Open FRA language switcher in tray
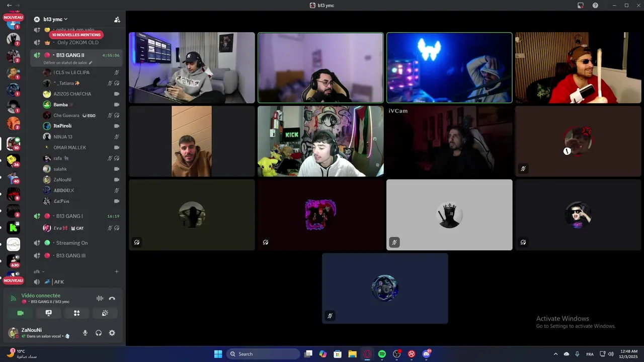The height and width of the screenshot is (362, 644). (x=590, y=354)
